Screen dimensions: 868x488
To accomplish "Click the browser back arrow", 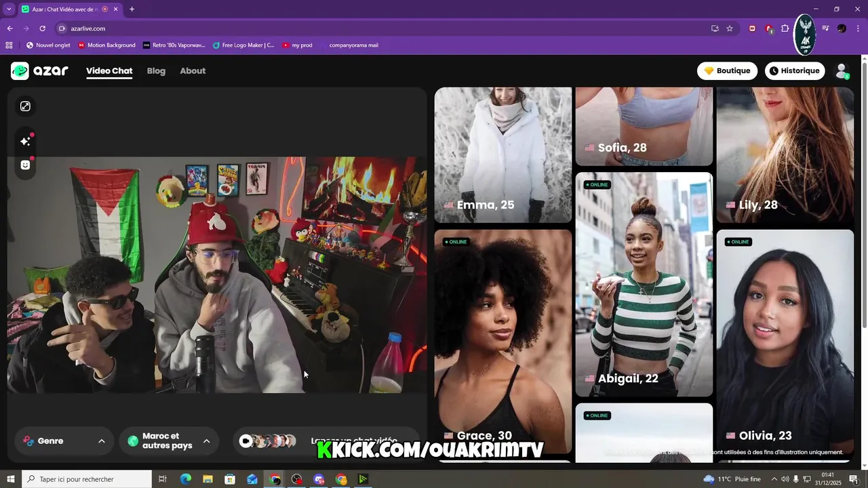I will (10, 28).
